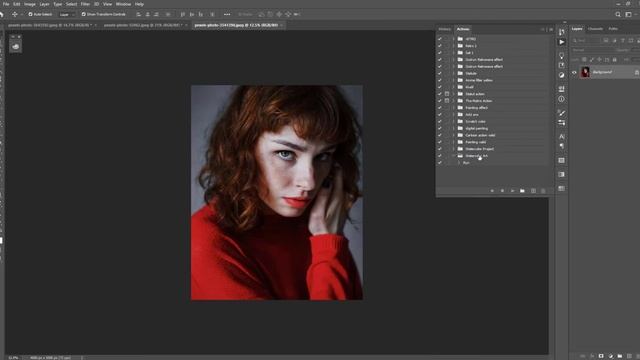
Task: Expand the Watercolor Project set
Action: click(x=453, y=149)
